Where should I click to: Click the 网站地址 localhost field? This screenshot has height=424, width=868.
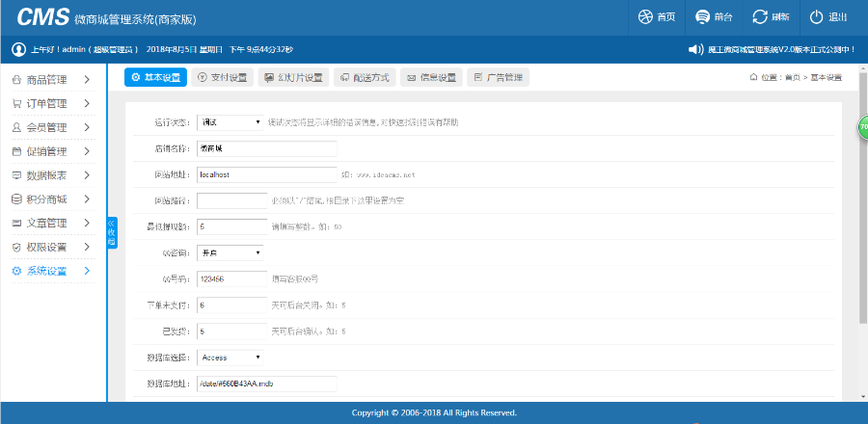pos(267,174)
